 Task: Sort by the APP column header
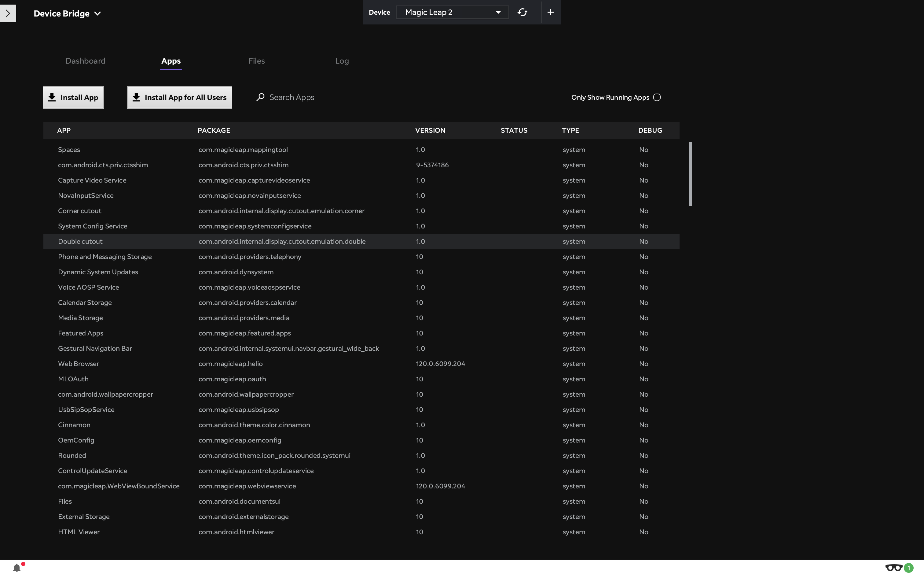point(64,130)
